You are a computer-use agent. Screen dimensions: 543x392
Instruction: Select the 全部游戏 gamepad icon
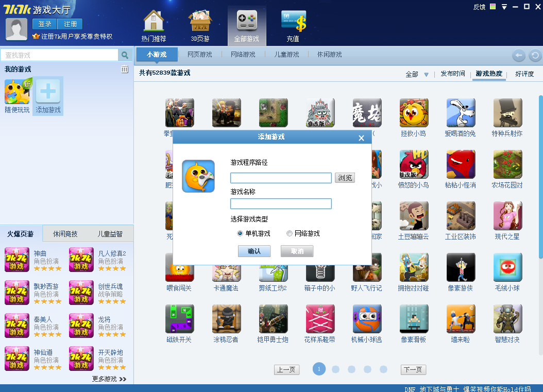tap(247, 20)
